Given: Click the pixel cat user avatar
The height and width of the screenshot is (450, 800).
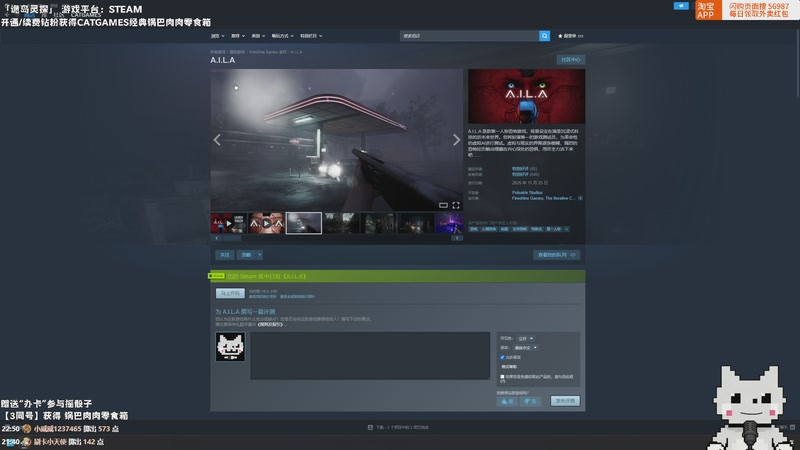Looking at the screenshot, I should 230,346.
